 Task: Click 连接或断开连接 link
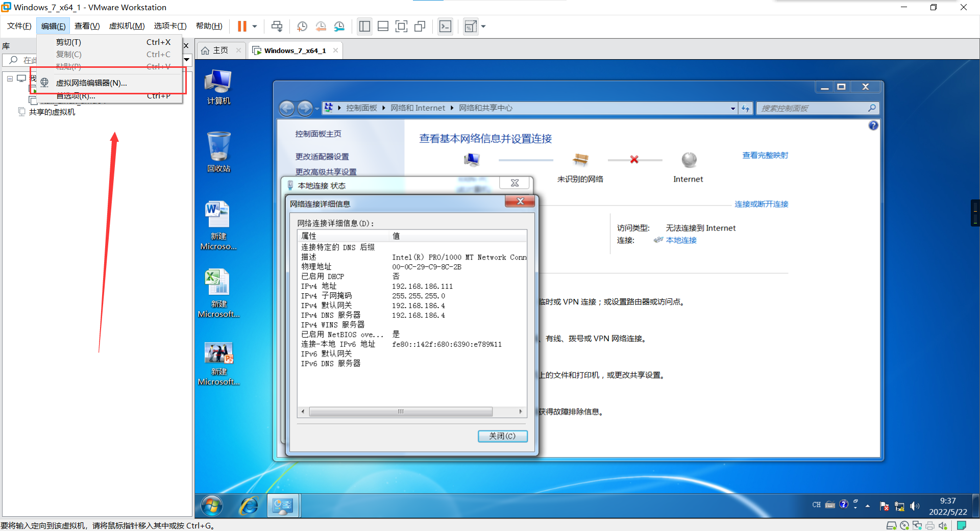(761, 204)
